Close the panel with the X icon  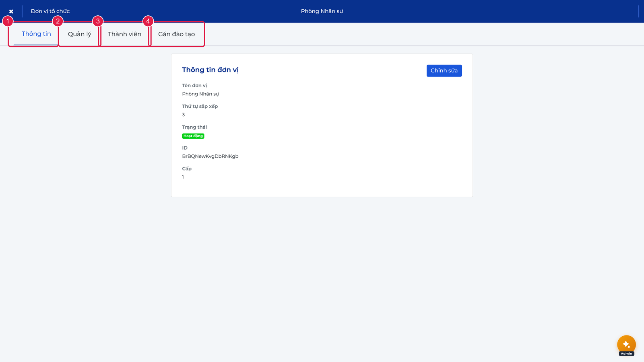click(x=11, y=11)
